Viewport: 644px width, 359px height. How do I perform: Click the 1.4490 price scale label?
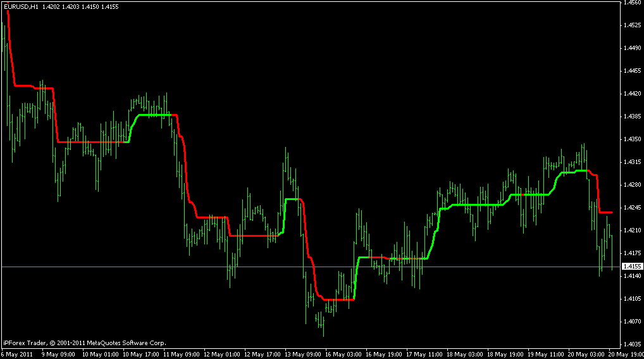[x=632, y=48]
